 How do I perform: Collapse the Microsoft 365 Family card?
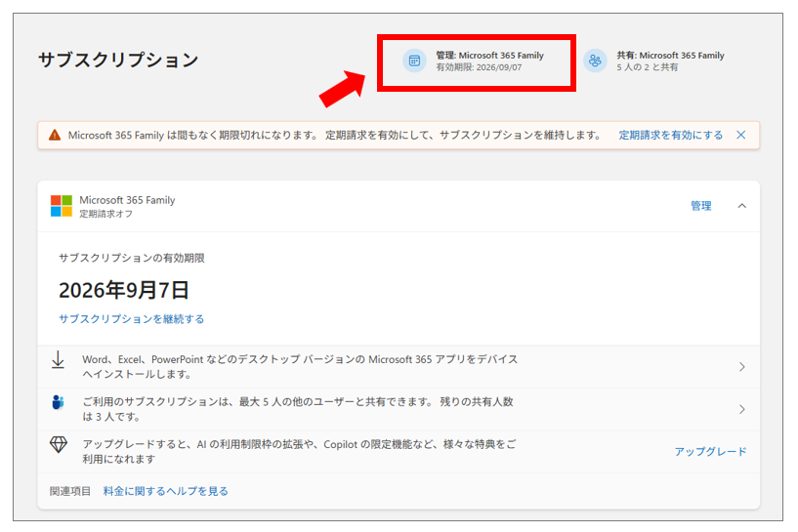click(x=742, y=206)
